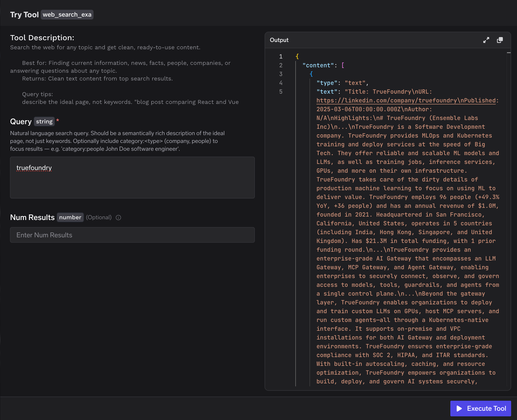Viewport: 517px width, 420px height.
Task: Click the Enter Num Results input field
Action: point(132,235)
